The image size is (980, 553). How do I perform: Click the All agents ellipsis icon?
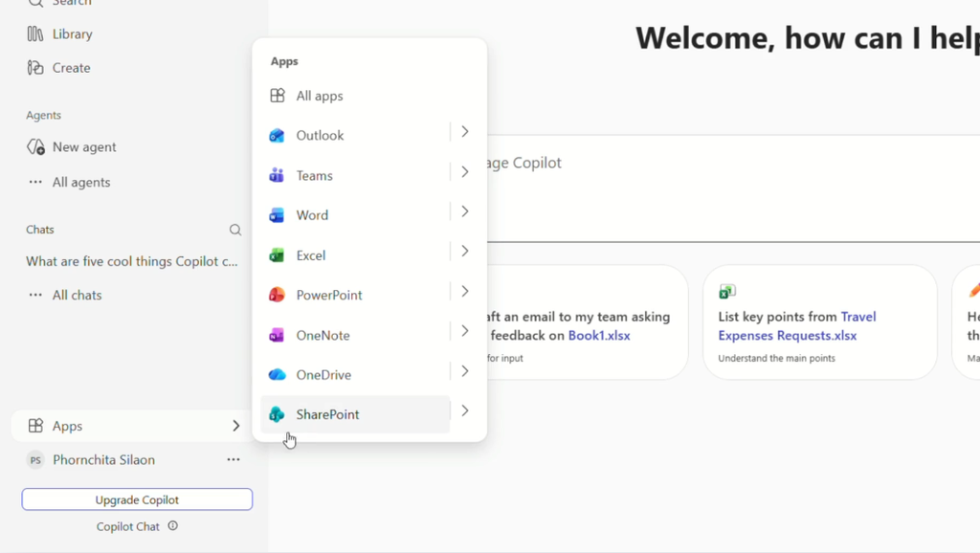(35, 182)
